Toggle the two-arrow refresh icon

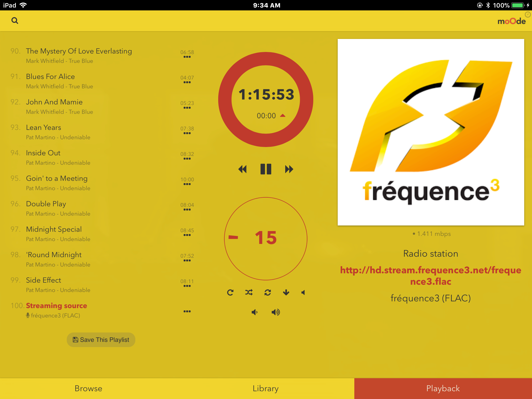click(268, 292)
